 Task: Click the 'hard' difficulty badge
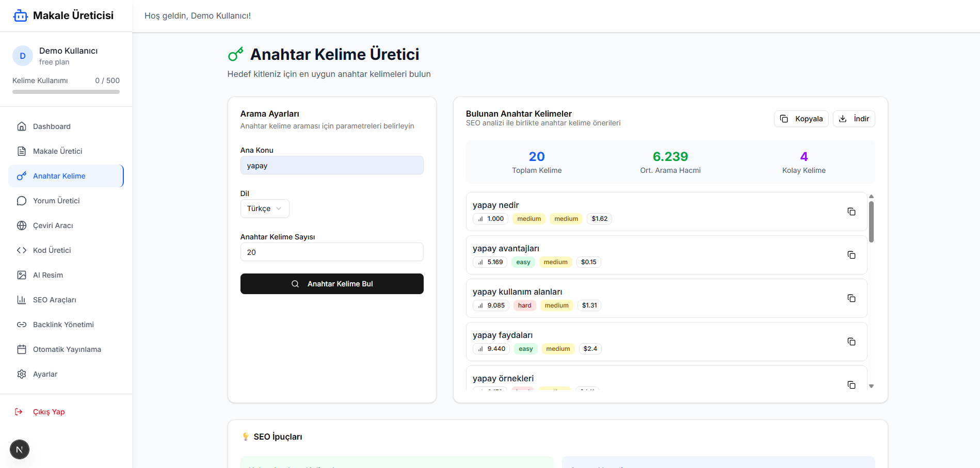(x=524, y=305)
